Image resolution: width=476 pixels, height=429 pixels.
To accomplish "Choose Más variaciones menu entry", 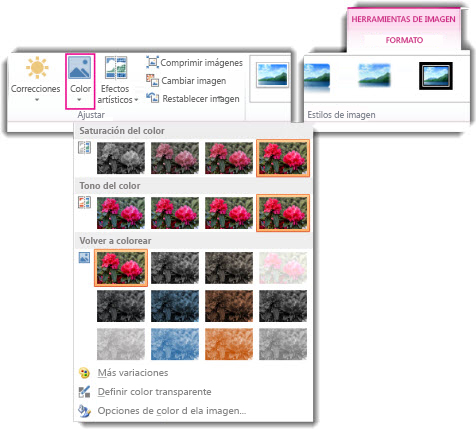I will tap(133, 373).
